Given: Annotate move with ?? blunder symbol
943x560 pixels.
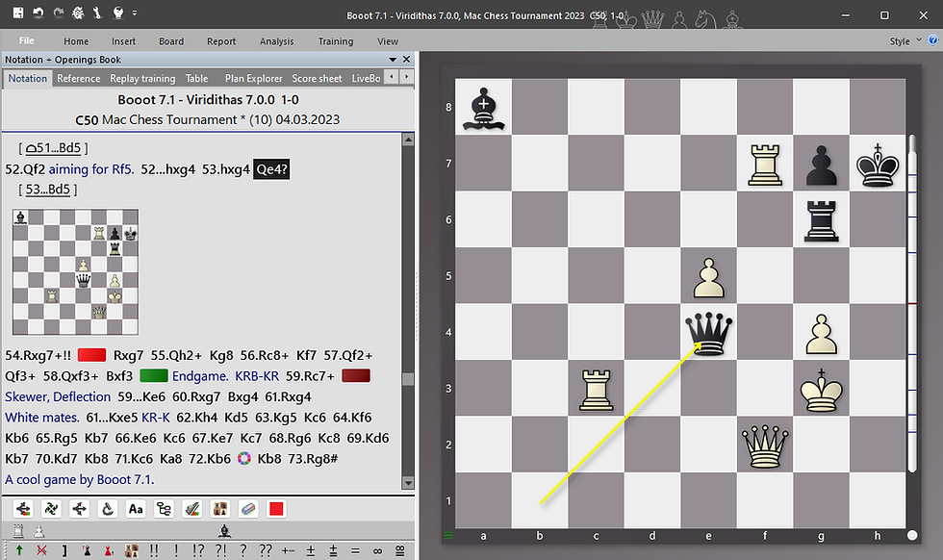Looking at the screenshot, I should pos(266,550).
